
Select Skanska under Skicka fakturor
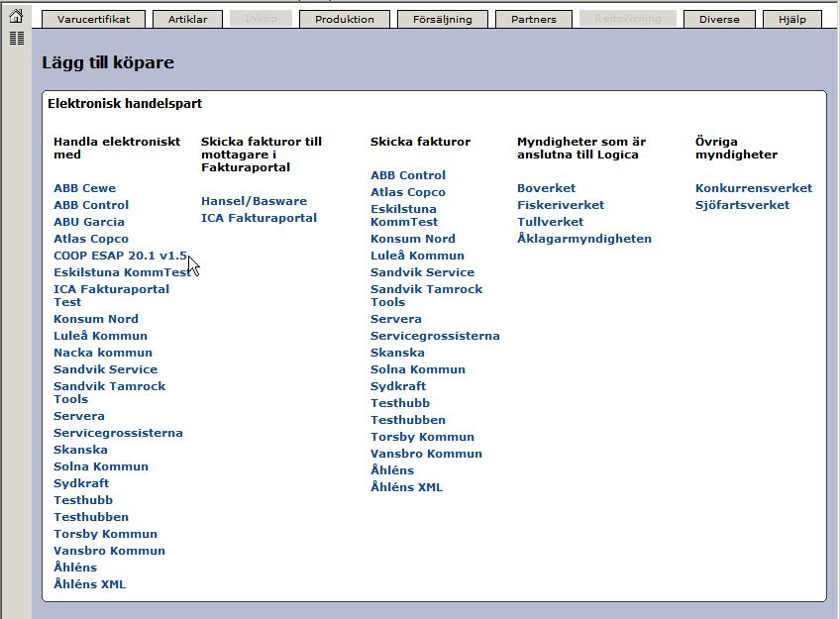(397, 353)
